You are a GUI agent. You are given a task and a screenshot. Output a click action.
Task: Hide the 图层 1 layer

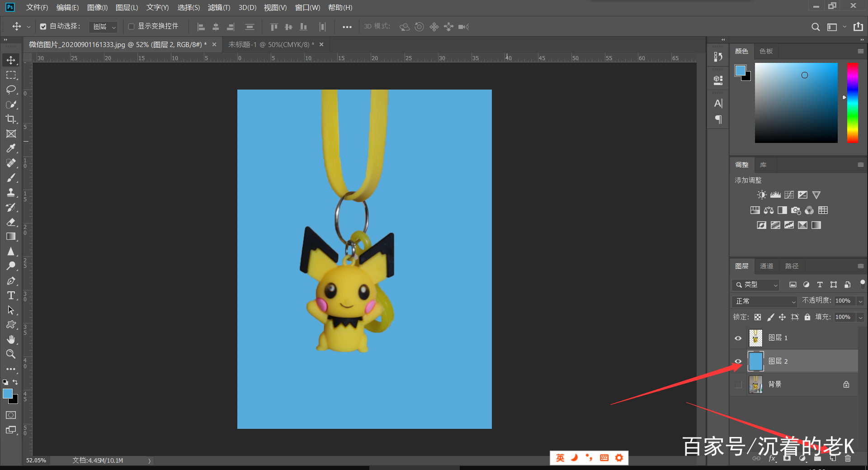click(x=738, y=338)
